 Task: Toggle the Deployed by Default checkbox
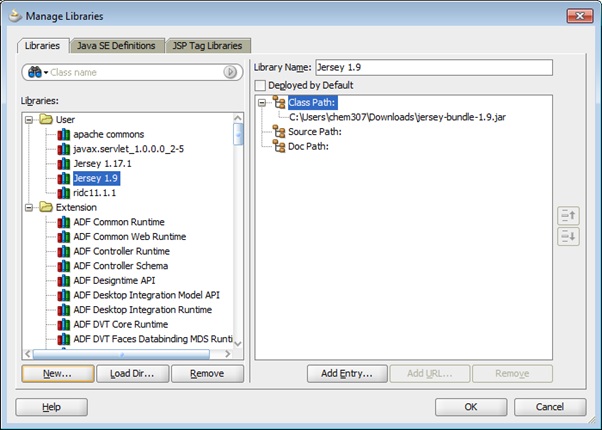260,85
